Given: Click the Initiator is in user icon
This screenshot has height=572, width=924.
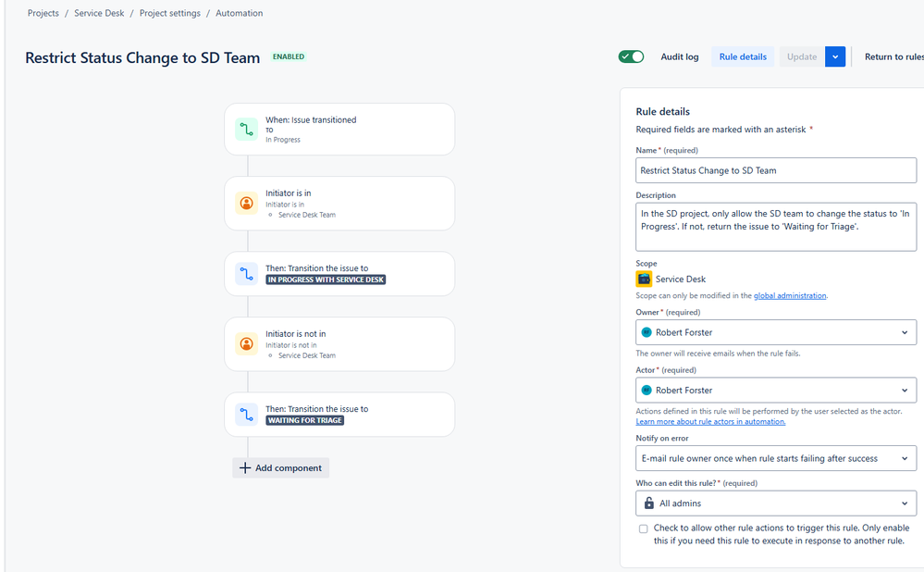Looking at the screenshot, I should (x=246, y=204).
